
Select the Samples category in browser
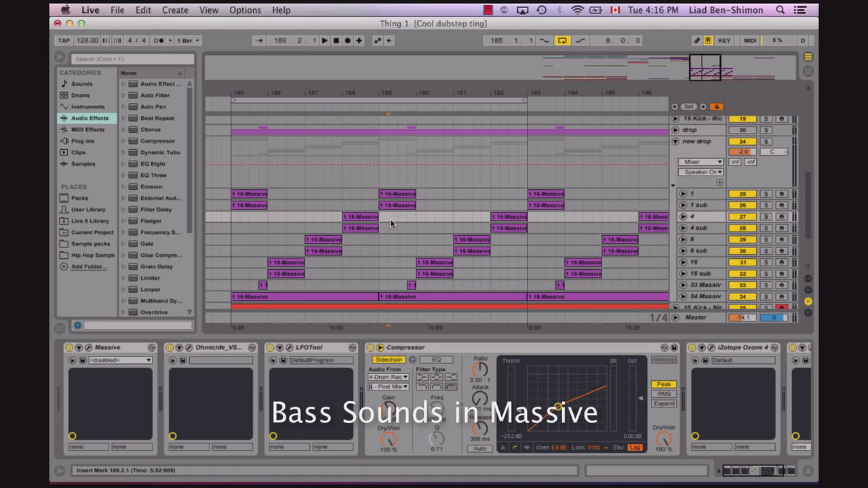point(83,164)
